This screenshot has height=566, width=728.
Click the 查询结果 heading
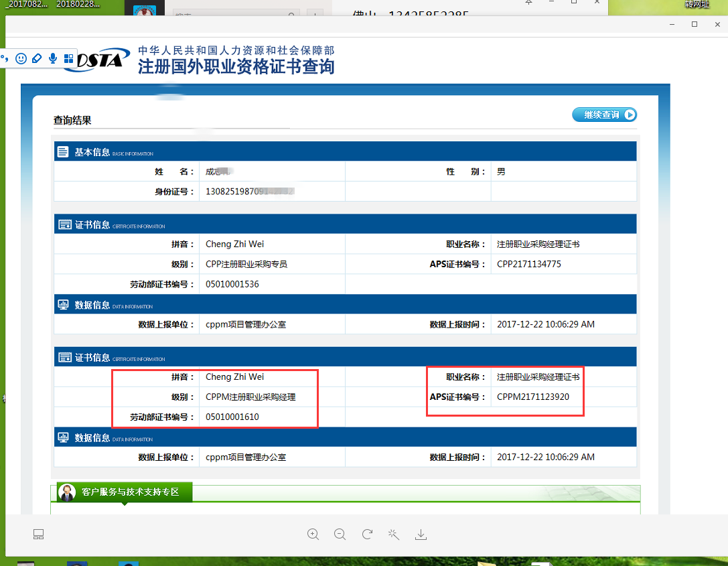72,121
